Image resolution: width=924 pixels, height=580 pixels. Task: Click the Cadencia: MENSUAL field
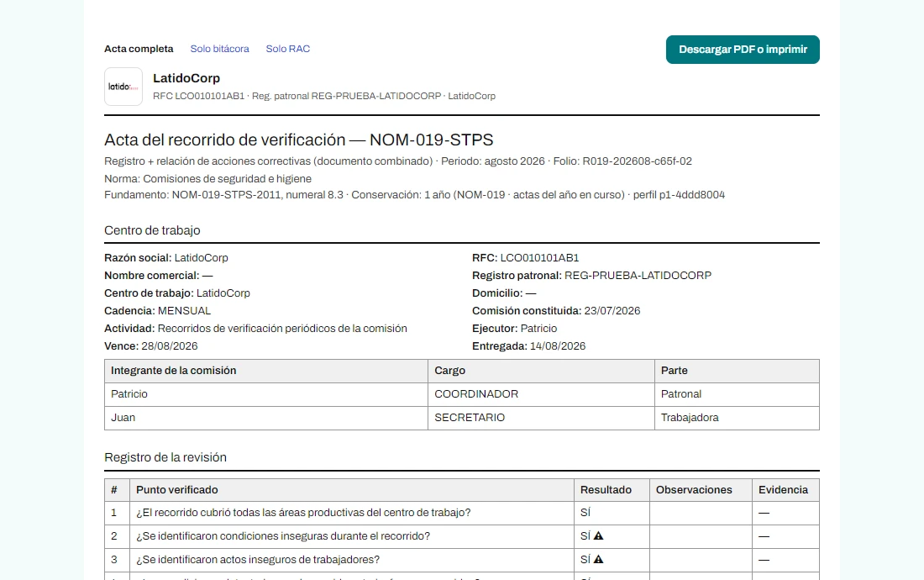pos(157,311)
